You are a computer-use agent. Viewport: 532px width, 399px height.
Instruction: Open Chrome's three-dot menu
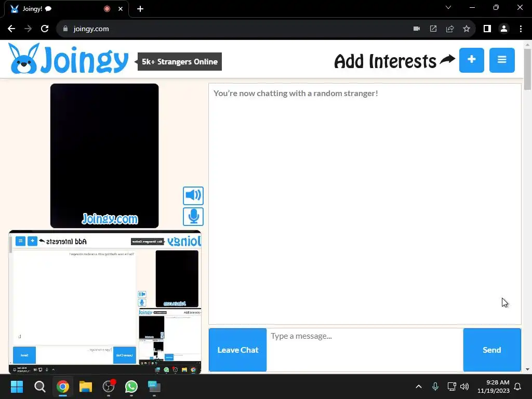(x=521, y=29)
